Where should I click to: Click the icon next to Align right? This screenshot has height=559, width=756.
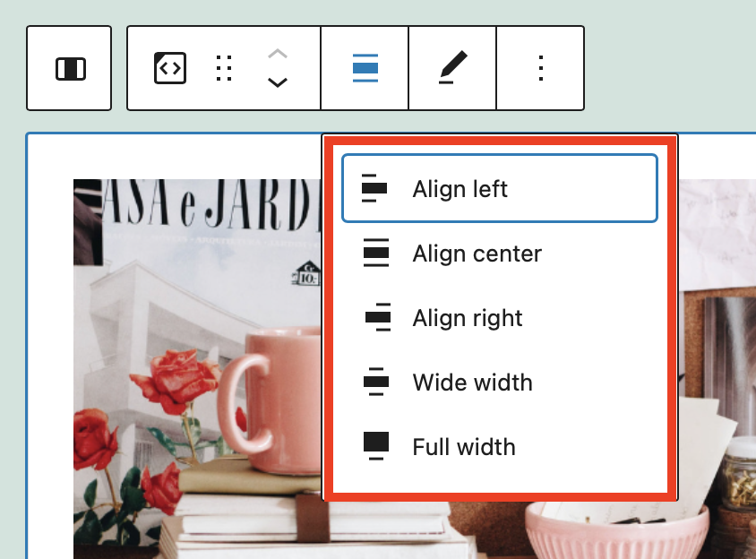click(377, 318)
